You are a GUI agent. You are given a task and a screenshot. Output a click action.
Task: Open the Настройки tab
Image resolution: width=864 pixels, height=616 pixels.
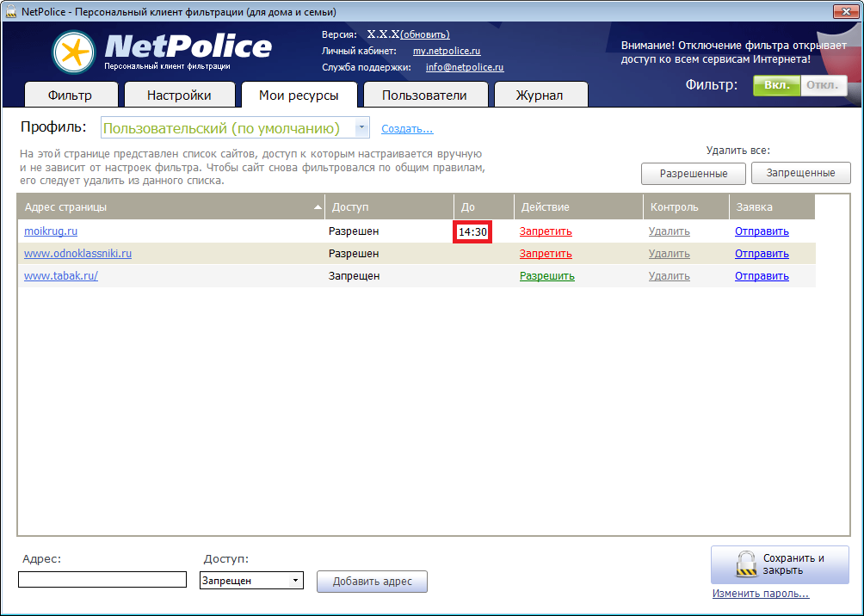pos(179,95)
